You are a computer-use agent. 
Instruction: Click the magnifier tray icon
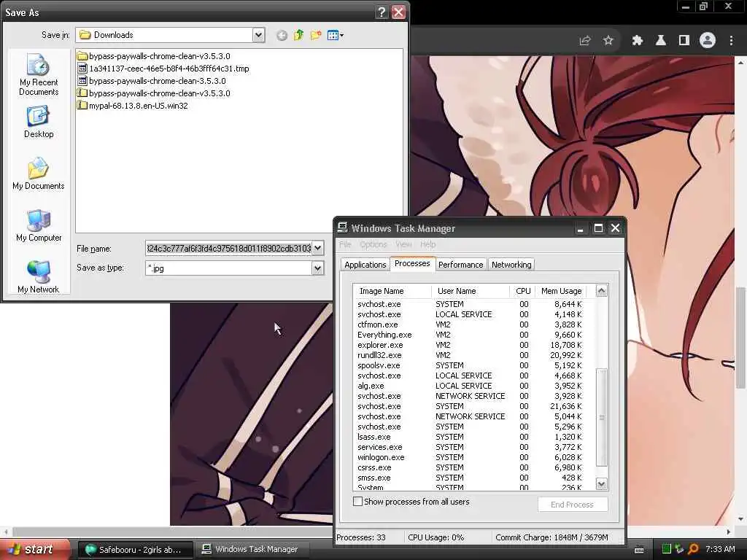pyautogui.click(x=693, y=550)
